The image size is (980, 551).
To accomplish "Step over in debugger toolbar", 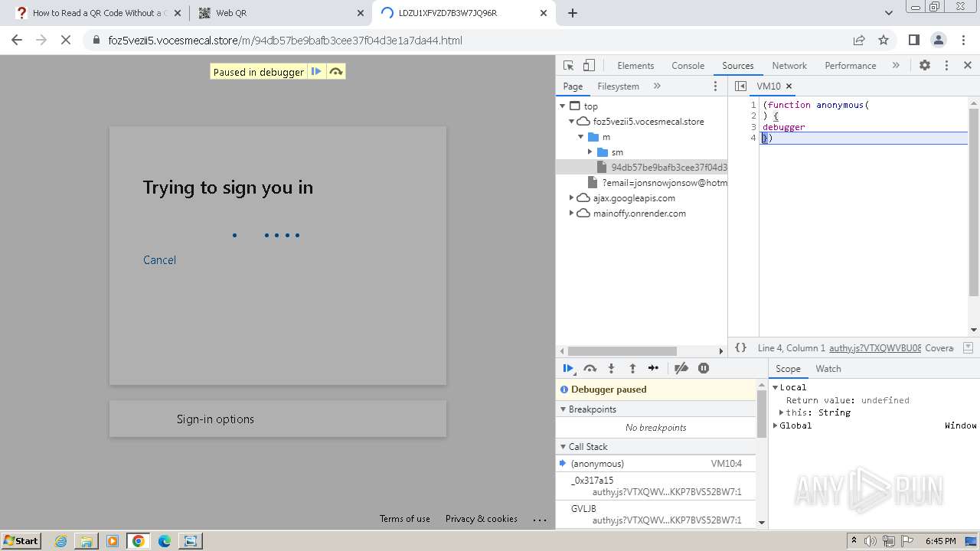I will tap(590, 368).
